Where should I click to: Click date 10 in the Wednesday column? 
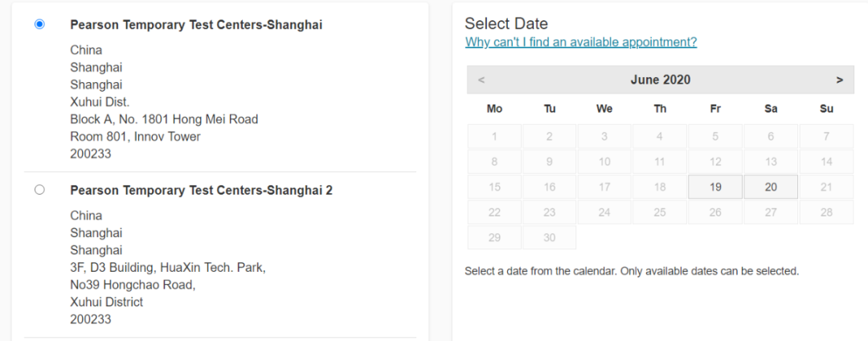tap(604, 162)
